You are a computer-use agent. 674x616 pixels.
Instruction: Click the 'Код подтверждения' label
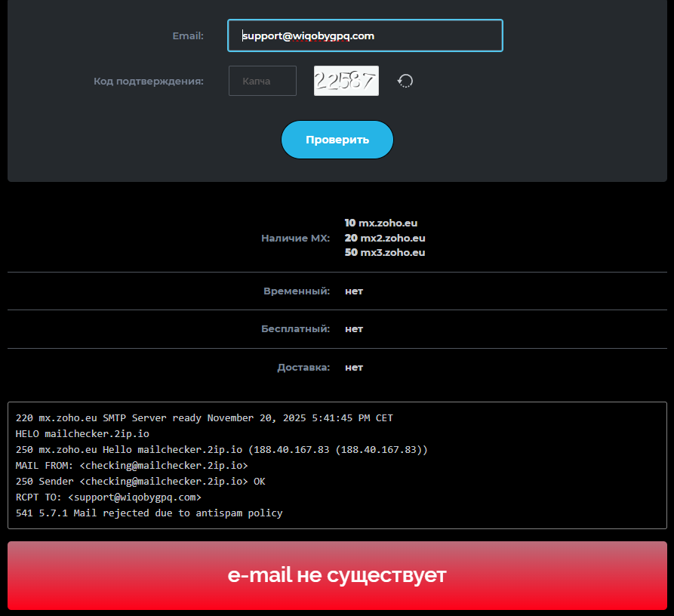tap(148, 81)
